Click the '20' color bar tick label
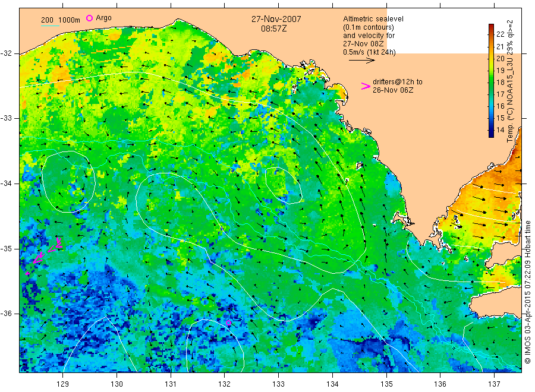The width and height of the screenshot is (535, 392). click(x=500, y=58)
